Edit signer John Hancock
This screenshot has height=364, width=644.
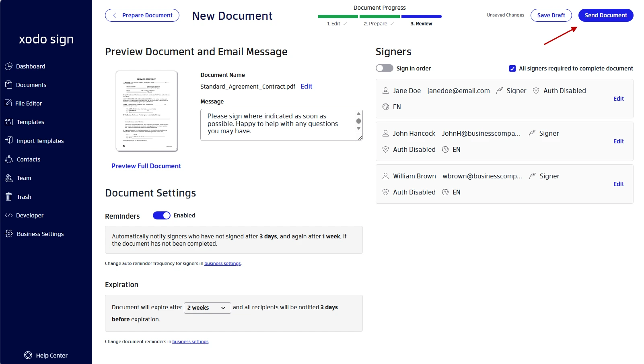pos(618,141)
